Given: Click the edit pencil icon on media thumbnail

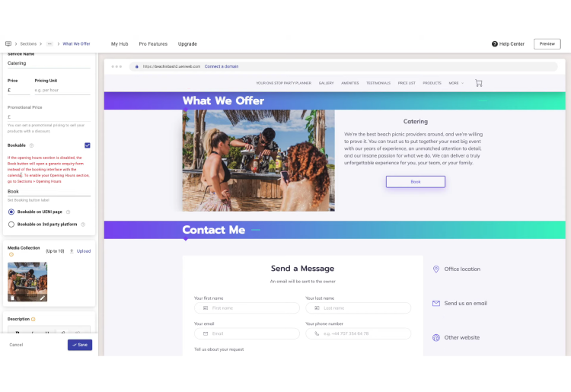Looking at the screenshot, I should coord(42,298).
